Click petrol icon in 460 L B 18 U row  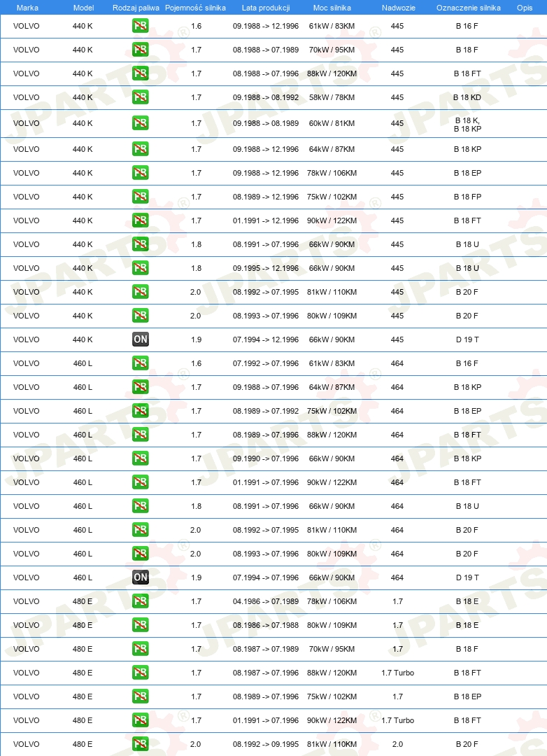click(140, 506)
